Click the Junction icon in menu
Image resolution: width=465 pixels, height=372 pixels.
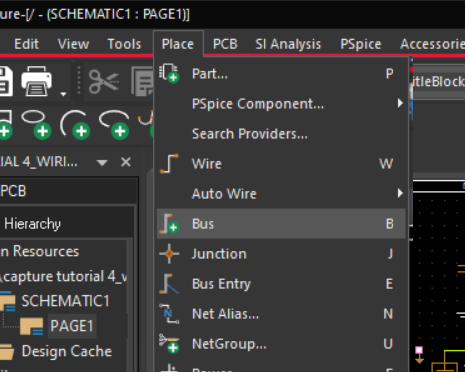[169, 254]
